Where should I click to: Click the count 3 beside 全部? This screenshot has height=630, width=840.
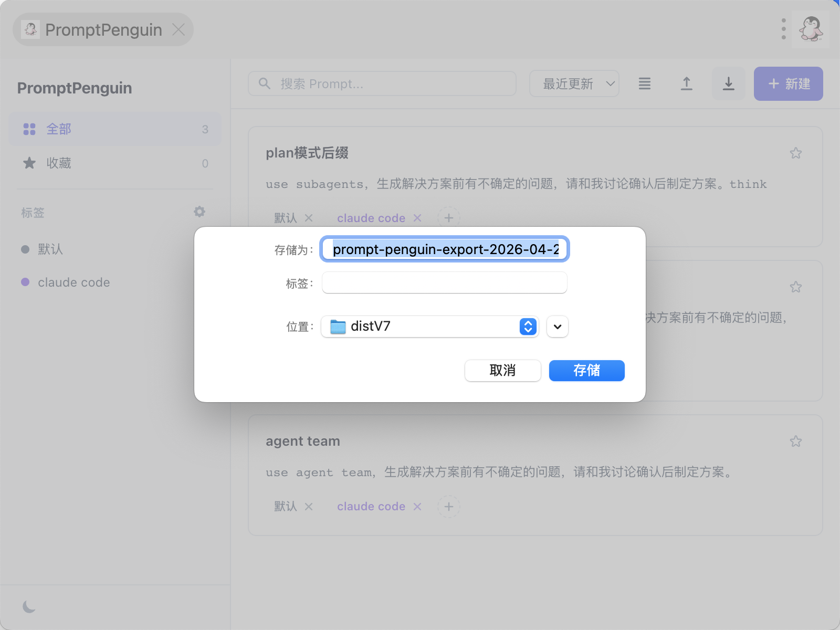tap(205, 129)
